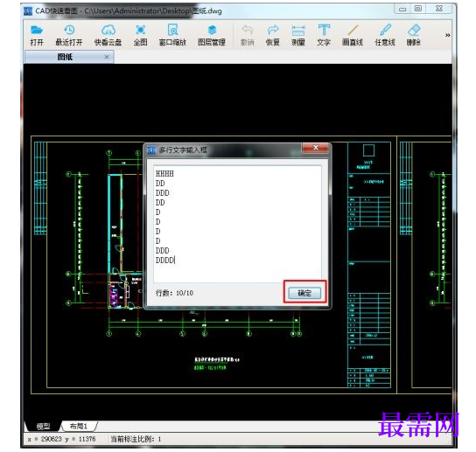Screen dimensions: 476x452
Task: Close the 图纸 document tab
Action: coord(107,57)
